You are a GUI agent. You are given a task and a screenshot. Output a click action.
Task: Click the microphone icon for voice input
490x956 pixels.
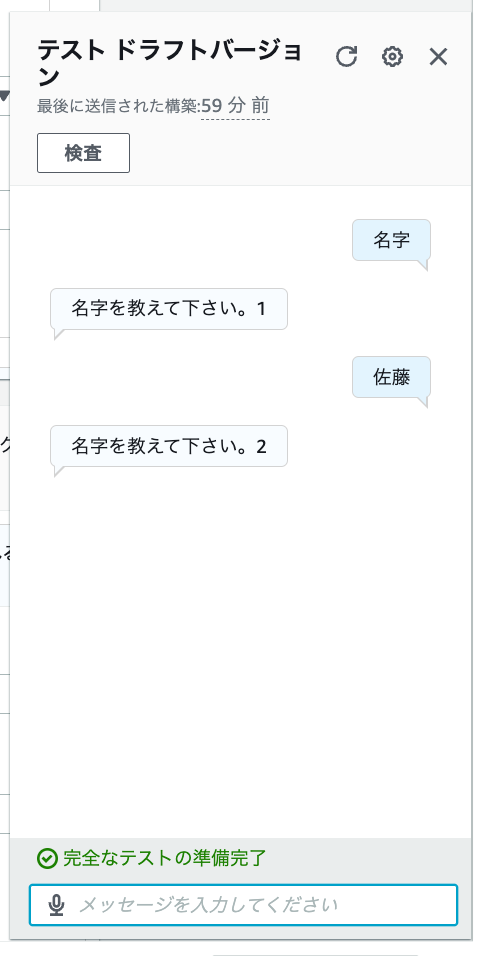click(56, 905)
